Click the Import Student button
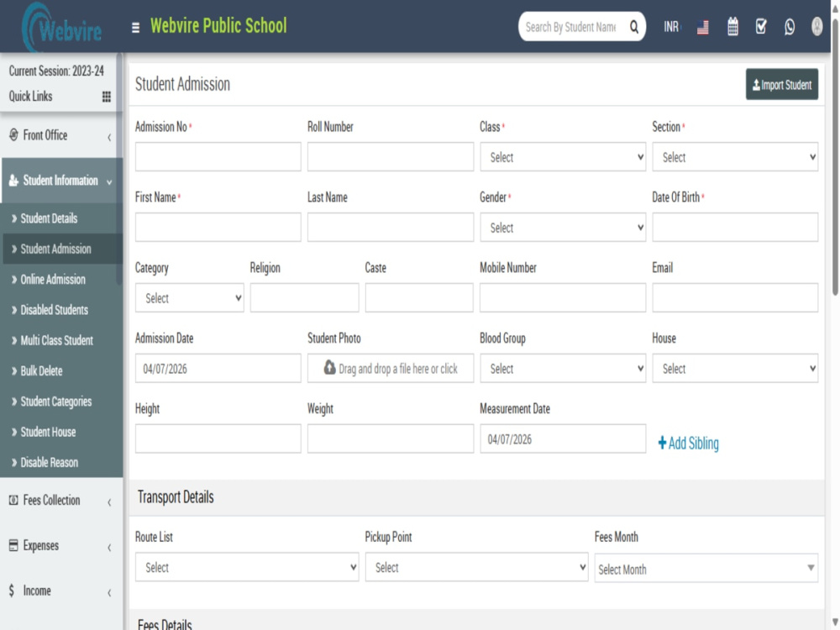The image size is (840, 630). 781,84
